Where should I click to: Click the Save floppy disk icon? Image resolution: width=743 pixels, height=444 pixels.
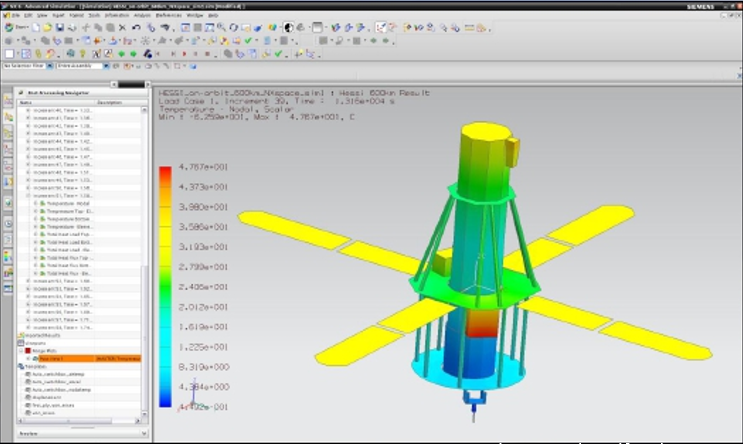[x=60, y=28]
